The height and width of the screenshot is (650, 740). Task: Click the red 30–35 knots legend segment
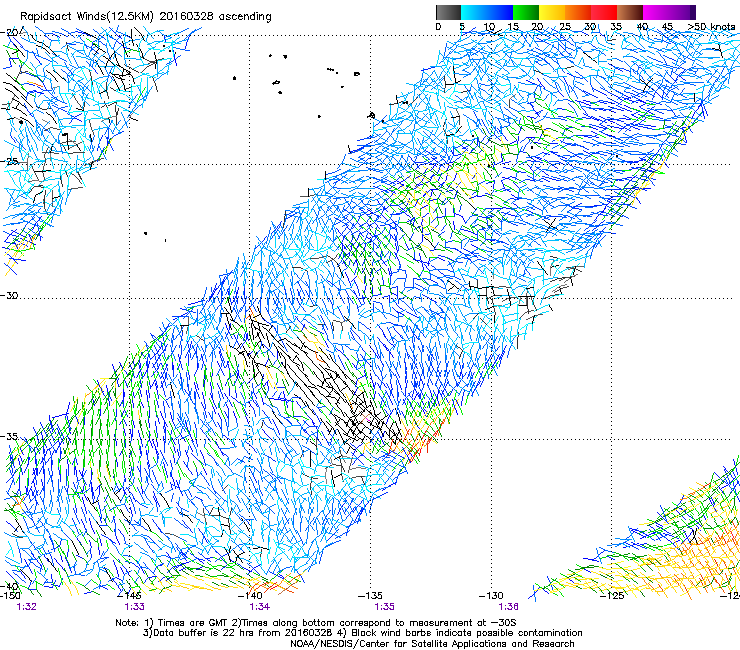604,12
